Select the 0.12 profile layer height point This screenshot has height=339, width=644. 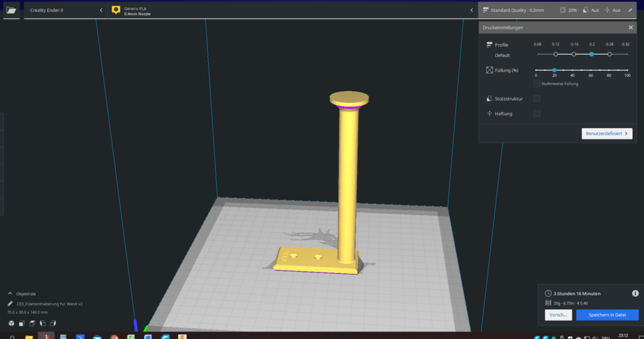(x=556, y=55)
